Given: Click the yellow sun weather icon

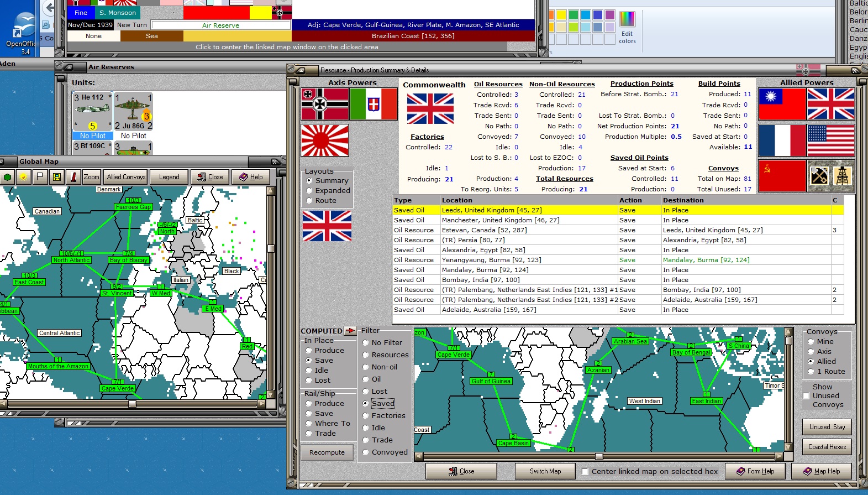Looking at the screenshot, I should pyautogui.click(x=23, y=177).
